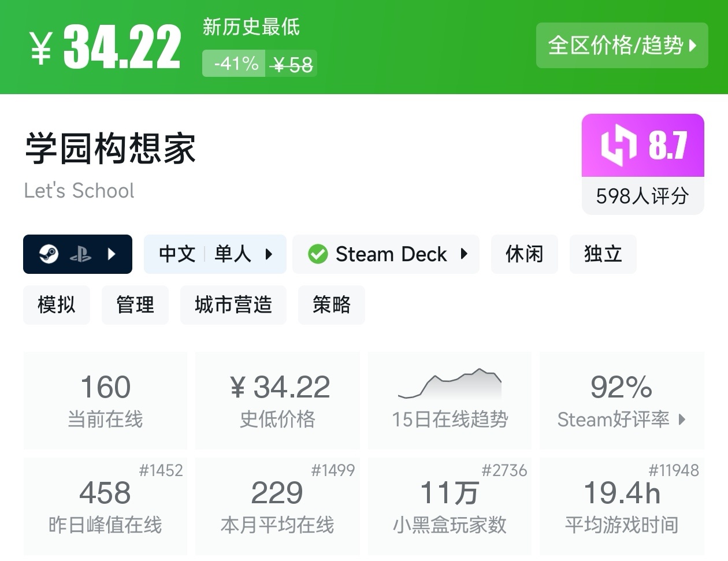Click the crossed-out ¥58 original price

[292, 64]
